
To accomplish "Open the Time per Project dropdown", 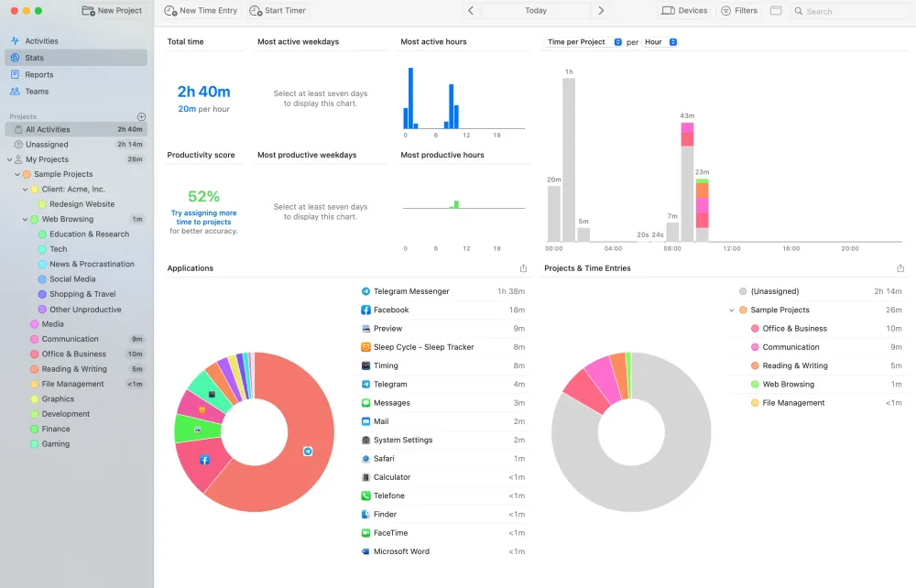I will [583, 42].
